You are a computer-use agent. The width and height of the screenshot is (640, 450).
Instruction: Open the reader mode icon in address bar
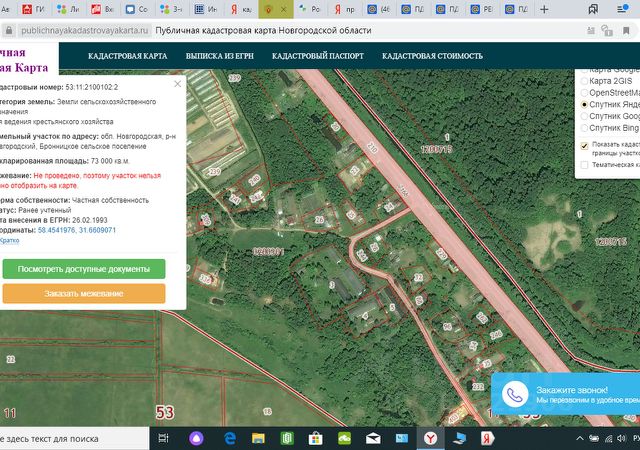[x=591, y=30]
